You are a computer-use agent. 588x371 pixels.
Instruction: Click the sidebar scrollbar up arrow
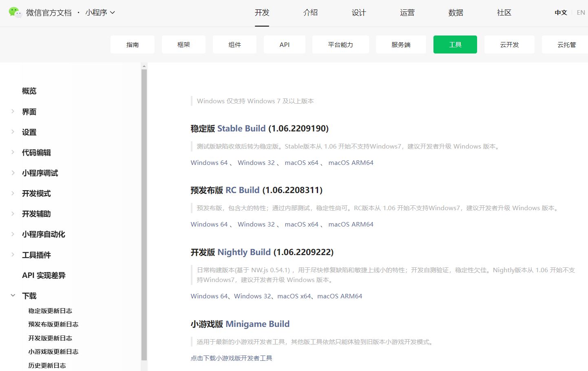tap(144, 66)
